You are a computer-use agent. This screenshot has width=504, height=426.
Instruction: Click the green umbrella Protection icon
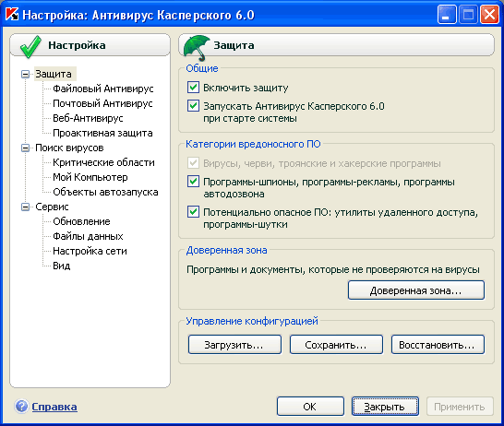pyautogui.click(x=196, y=48)
